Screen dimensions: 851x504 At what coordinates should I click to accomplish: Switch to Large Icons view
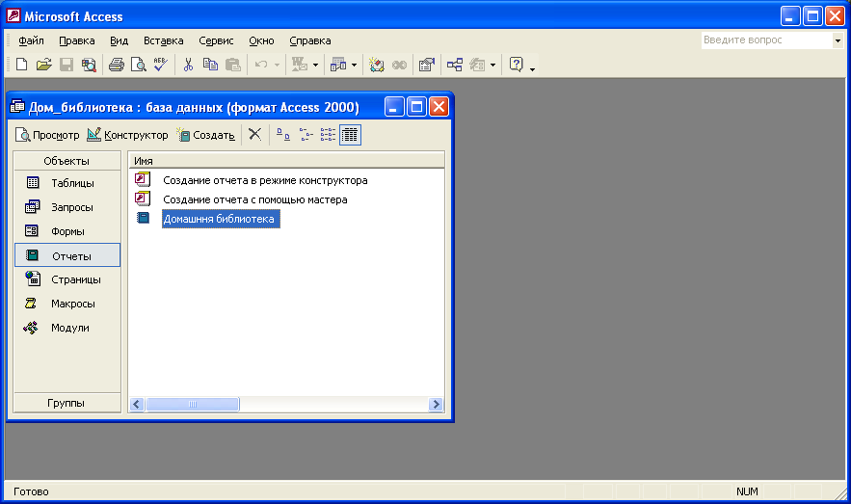pos(282,135)
